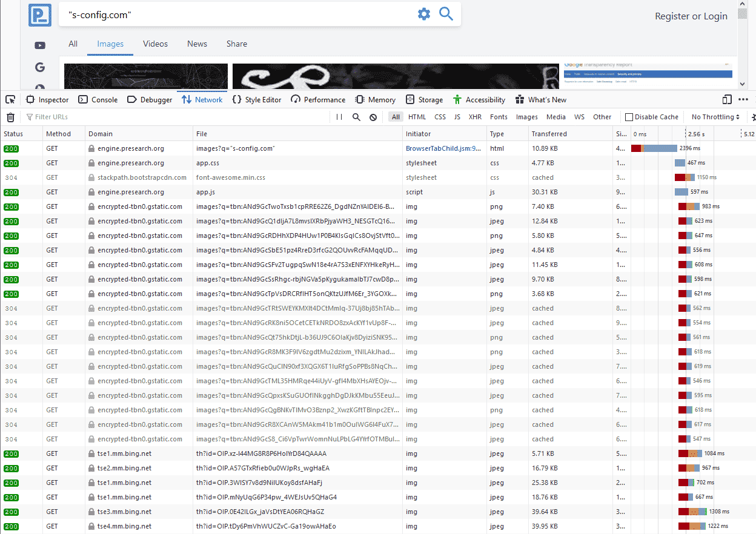756x534 pixels.
Task: Filter requests by Fonts
Action: click(499, 117)
